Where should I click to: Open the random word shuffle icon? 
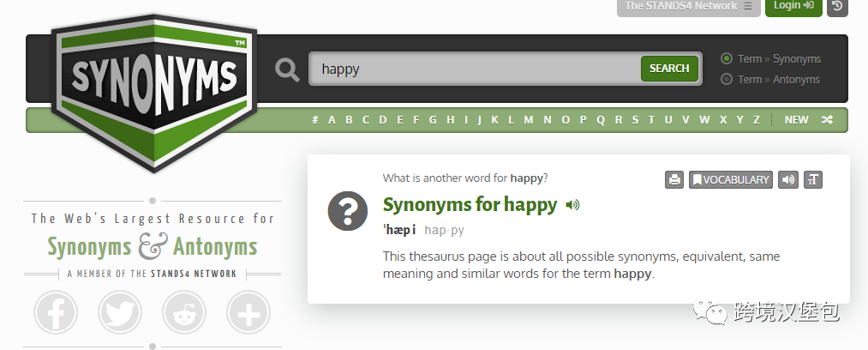click(x=827, y=119)
